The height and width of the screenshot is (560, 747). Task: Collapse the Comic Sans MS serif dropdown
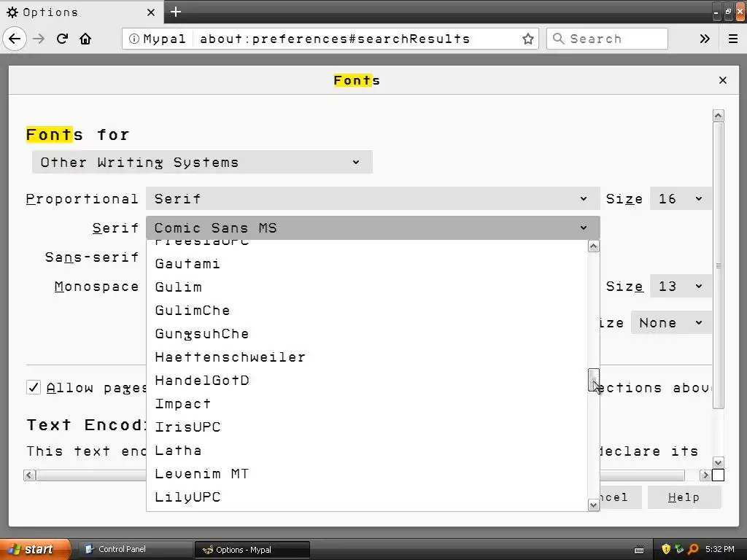click(373, 227)
